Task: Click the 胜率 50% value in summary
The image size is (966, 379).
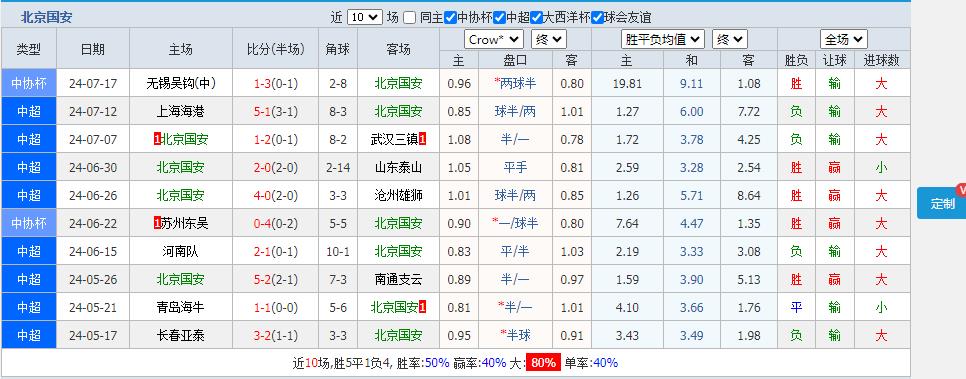Action: coord(437,362)
